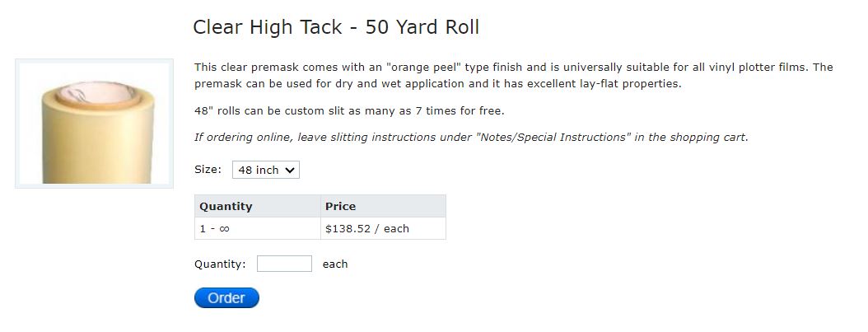
Task: Click the blue Order button
Action: 226,297
